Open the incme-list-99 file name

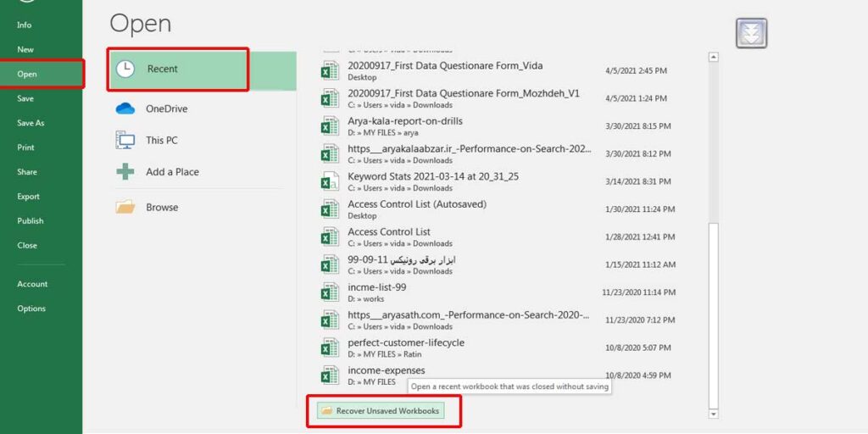tap(377, 287)
